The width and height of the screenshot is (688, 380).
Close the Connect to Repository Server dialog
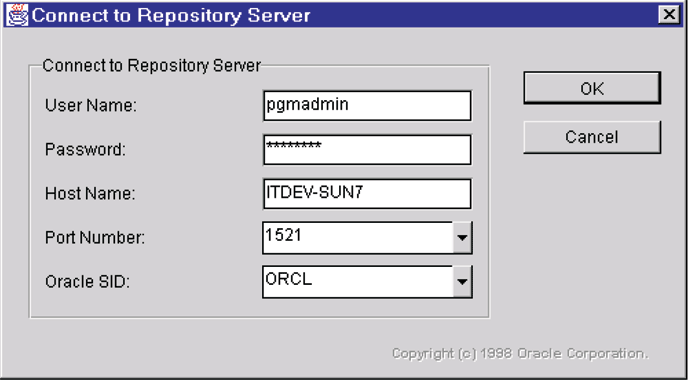pos(669,15)
